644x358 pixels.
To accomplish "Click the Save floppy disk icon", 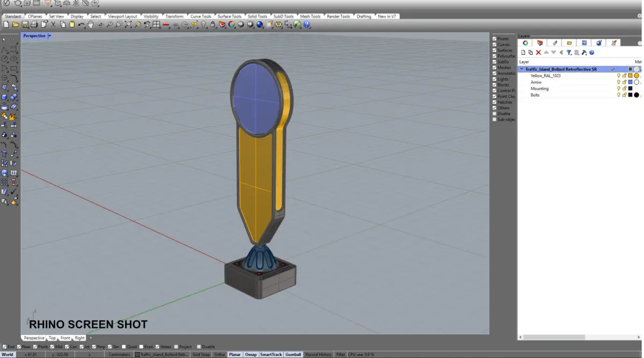I will [x=25, y=25].
